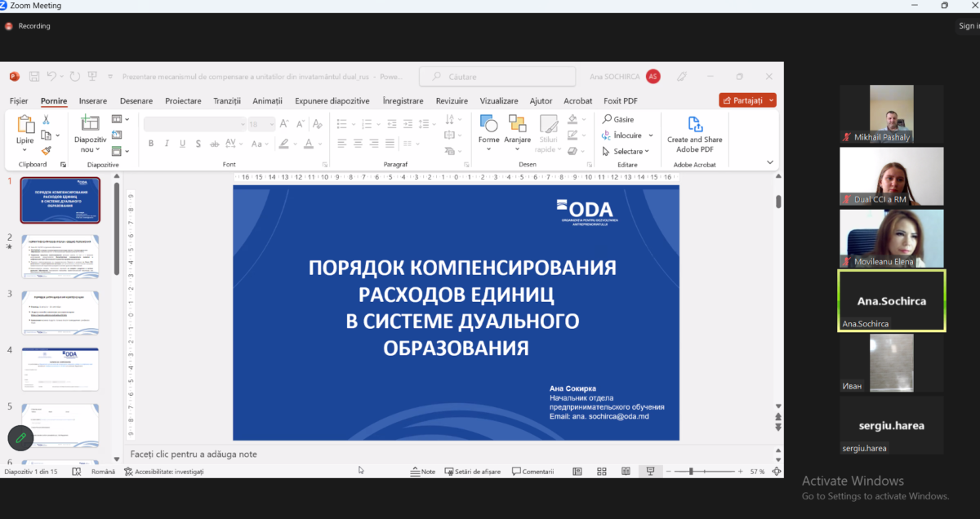Click the Reading view icon in status bar

(626, 471)
